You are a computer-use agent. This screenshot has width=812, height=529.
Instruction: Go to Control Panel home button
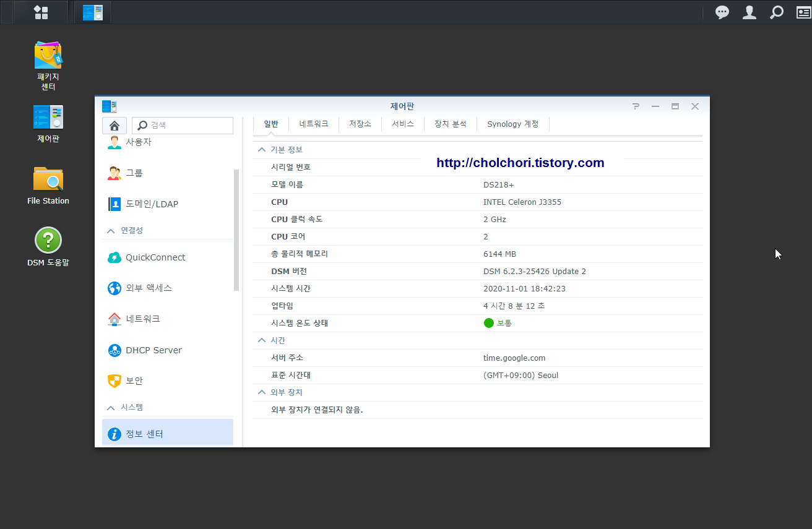tap(114, 125)
